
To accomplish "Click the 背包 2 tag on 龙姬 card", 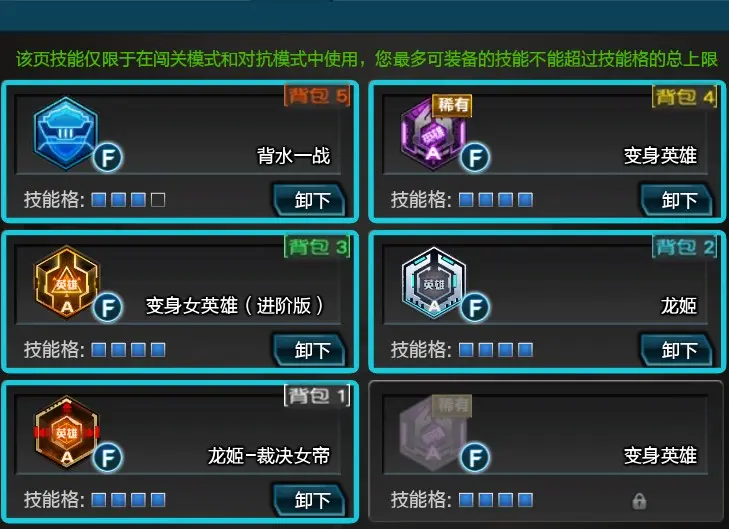I will click(x=684, y=247).
